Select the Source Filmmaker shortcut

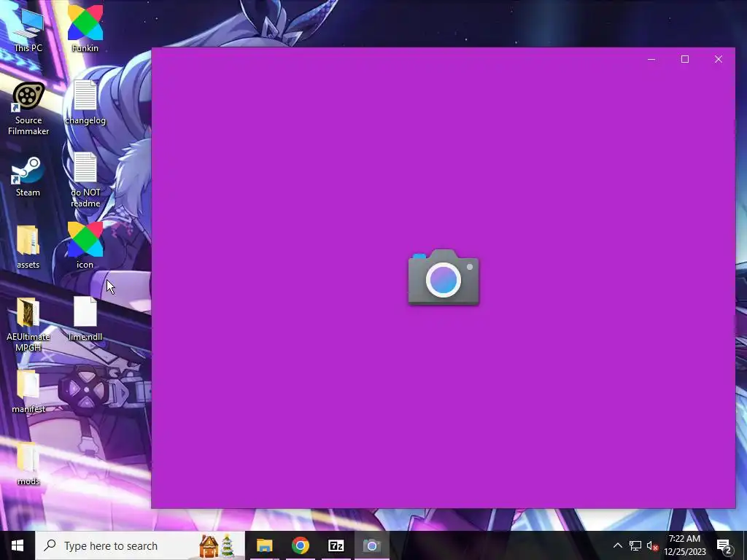[x=28, y=109]
